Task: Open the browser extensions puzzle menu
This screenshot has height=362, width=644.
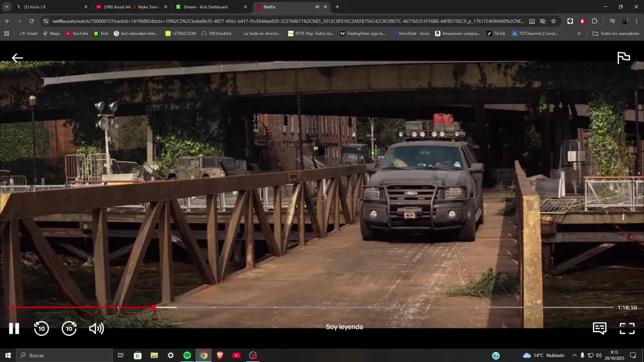Action: 594,21
